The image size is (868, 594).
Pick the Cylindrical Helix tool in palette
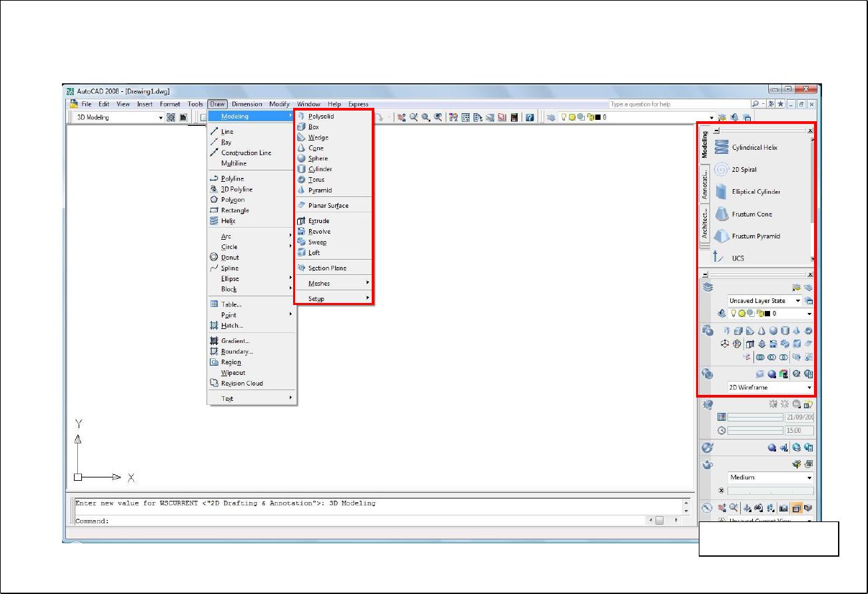coord(754,148)
